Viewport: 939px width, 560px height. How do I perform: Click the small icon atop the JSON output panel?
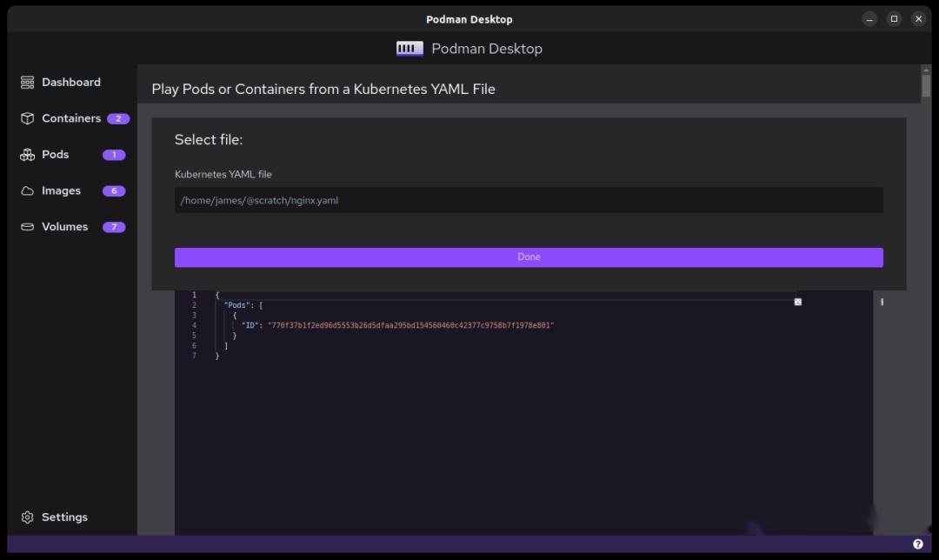[797, 301]
